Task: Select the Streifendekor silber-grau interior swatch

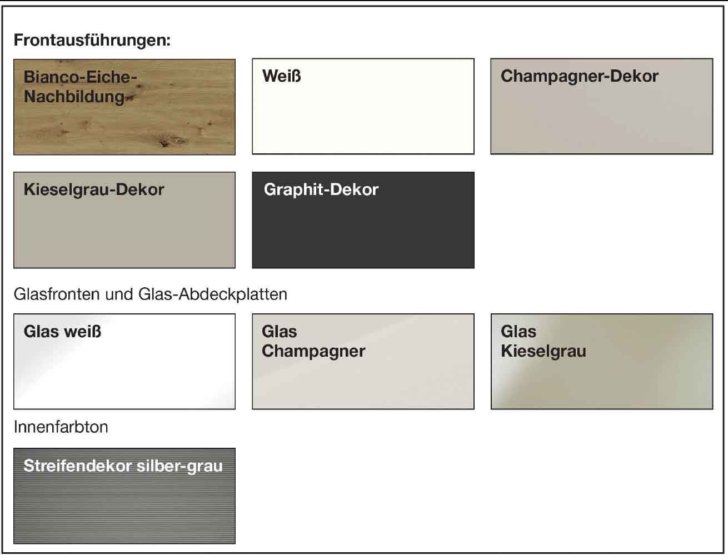Action: (124, 496)
